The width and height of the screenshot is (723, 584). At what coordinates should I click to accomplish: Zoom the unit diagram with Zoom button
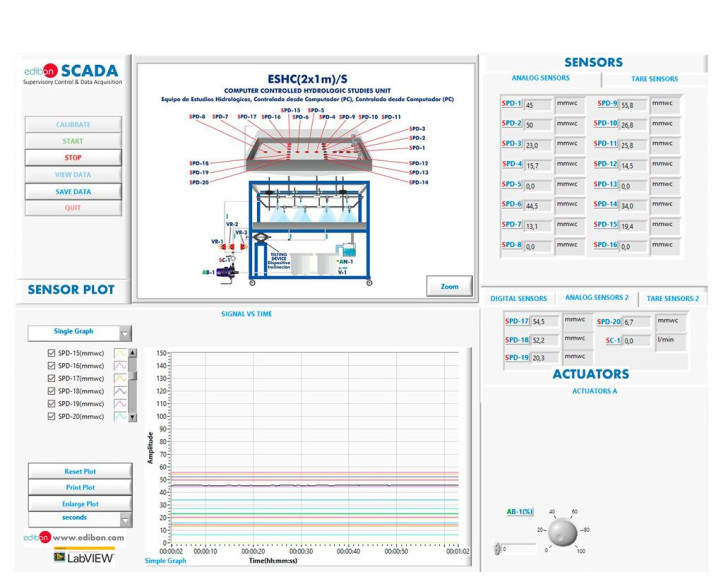[x=449, y=286]
